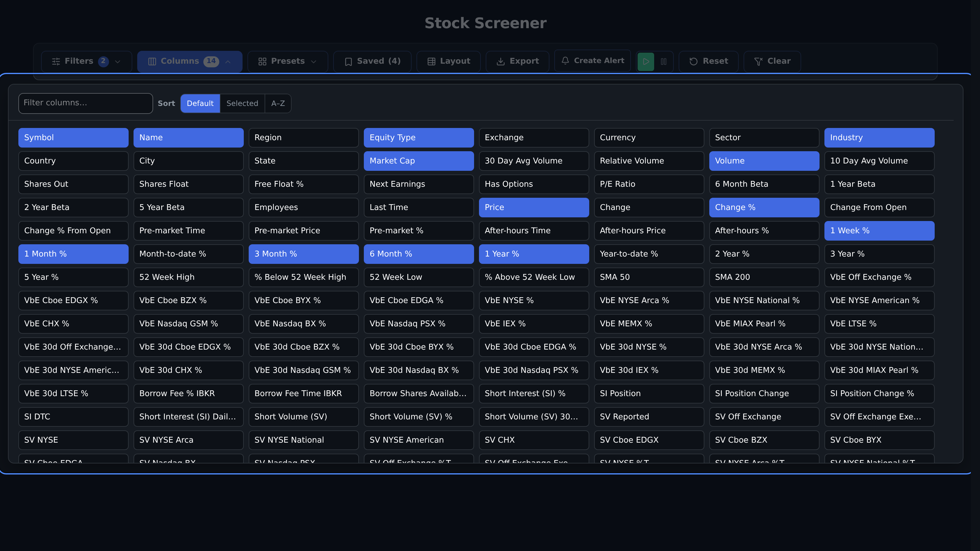
Task: Enable SI Position Change column
Action: click(x=764, y=394)
